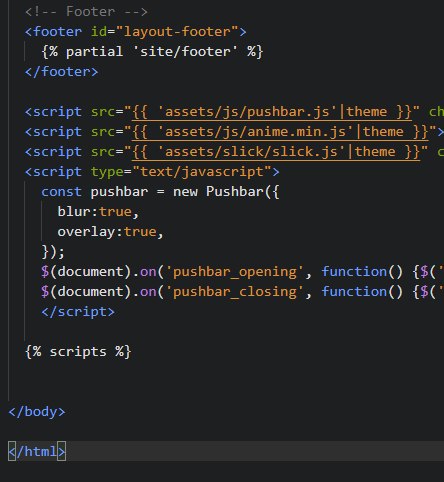Click the script type="text/javascript" line
The height and width of the screenshot is (482, 444).
point(152,172)
